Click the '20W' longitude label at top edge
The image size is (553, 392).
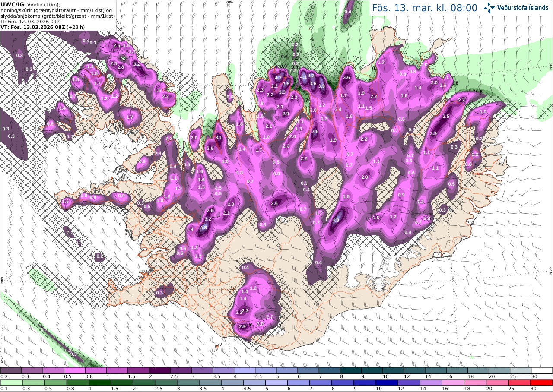(229, 2)
